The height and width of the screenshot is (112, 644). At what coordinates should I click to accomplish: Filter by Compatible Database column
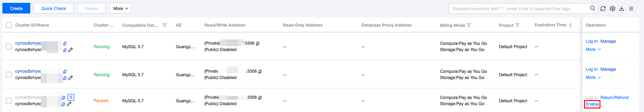click(164, 25)
